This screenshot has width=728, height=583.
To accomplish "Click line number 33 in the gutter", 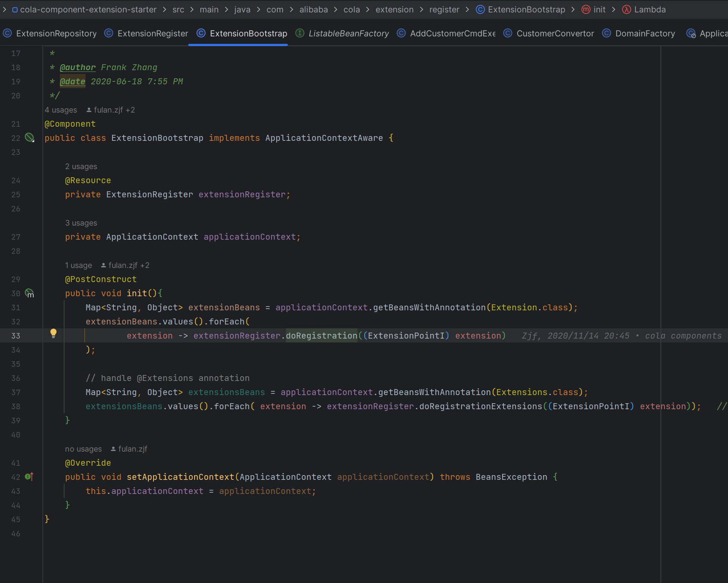I will pos(16,336).
